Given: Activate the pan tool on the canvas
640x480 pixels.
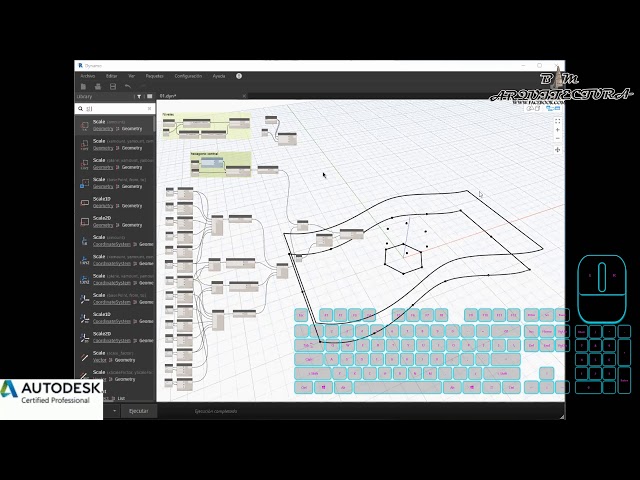Looking at the screenshot, I should [558, 150].
